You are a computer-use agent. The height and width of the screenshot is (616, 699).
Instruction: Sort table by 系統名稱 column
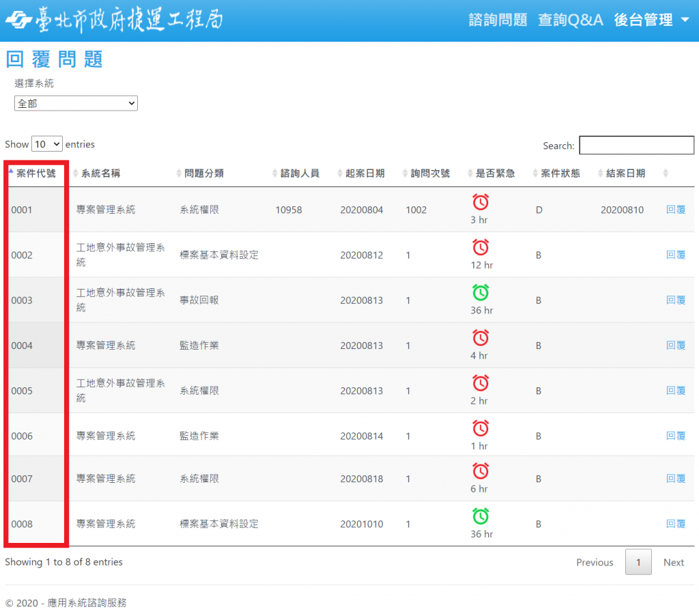(x=100, y=173)
